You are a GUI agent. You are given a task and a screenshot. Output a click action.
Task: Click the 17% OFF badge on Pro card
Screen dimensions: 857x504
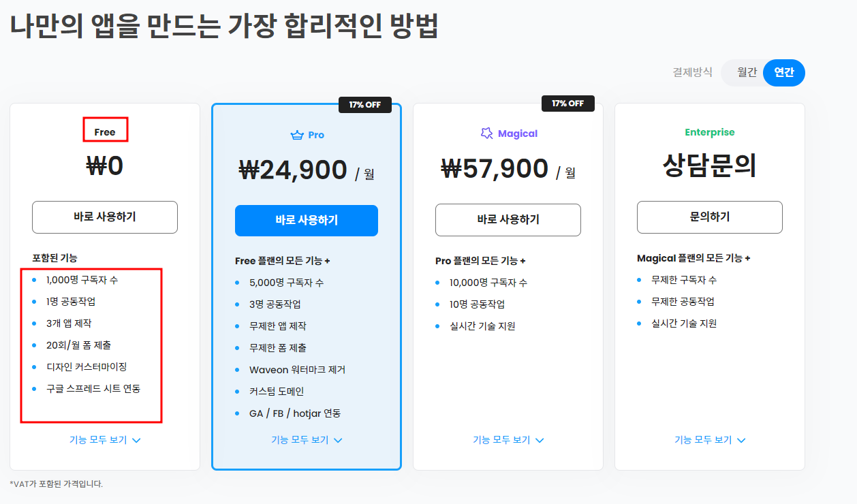(x=365, y=104)
